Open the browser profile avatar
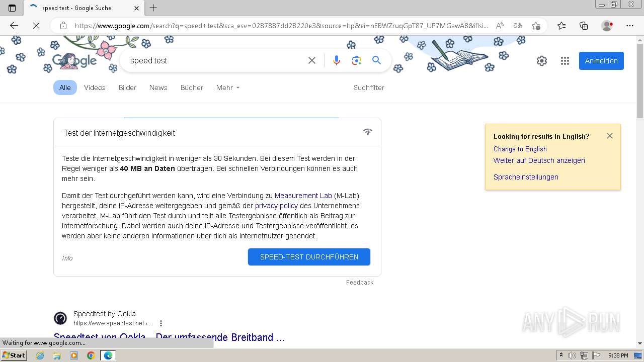 607,26
